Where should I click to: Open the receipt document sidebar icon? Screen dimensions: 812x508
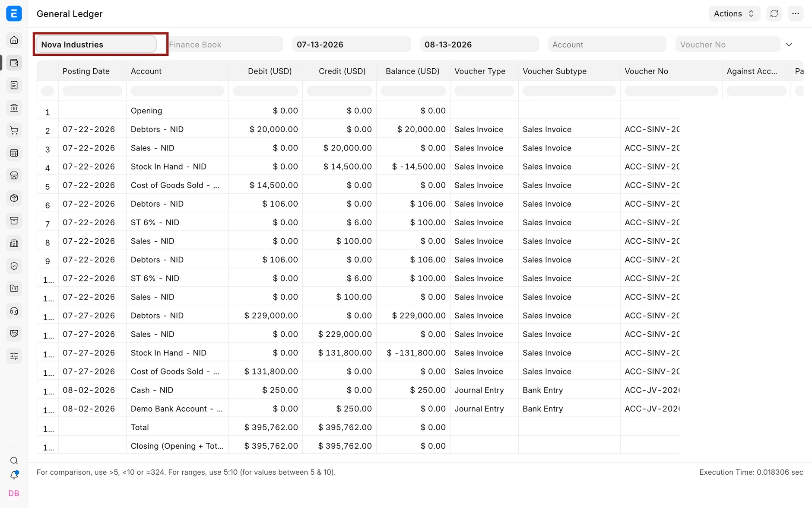14,85
